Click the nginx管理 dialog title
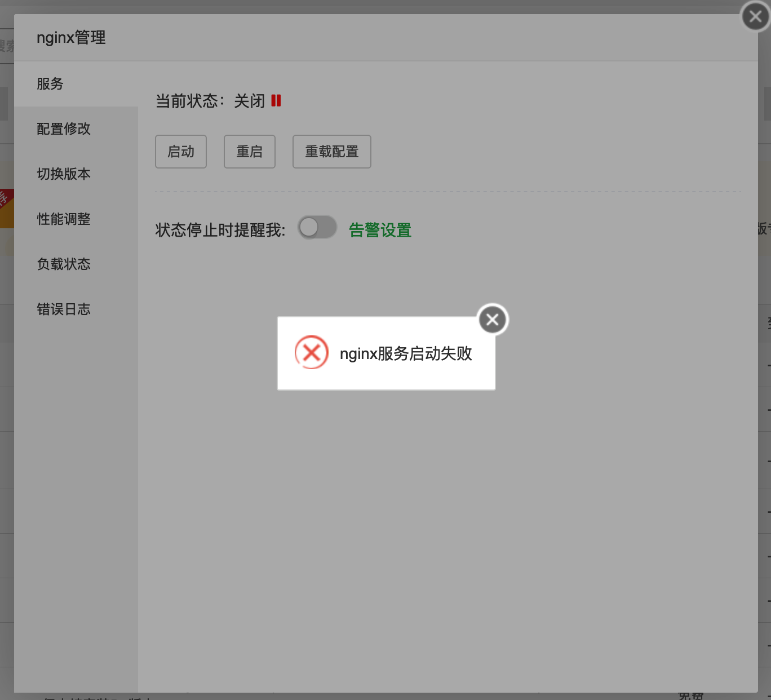Image resolution: width=771 pixels, height=700 pixels. tap(71, 38)
